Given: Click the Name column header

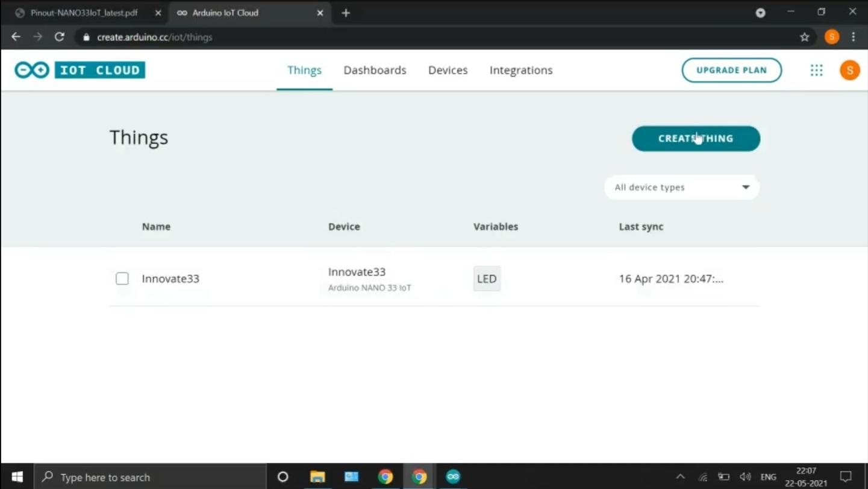Looking at the screenshot, I should click(156, 227).
